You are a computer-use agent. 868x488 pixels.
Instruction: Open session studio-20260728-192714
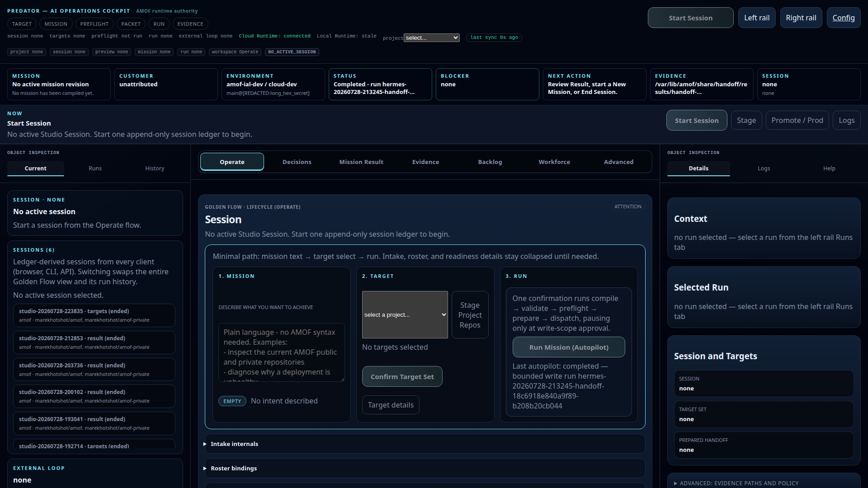tap(94, 444)
